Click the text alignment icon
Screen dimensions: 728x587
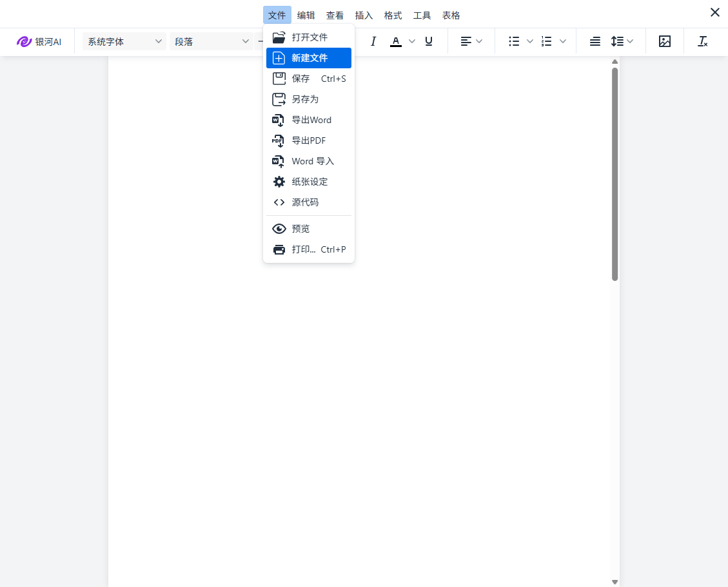point(466,42)
